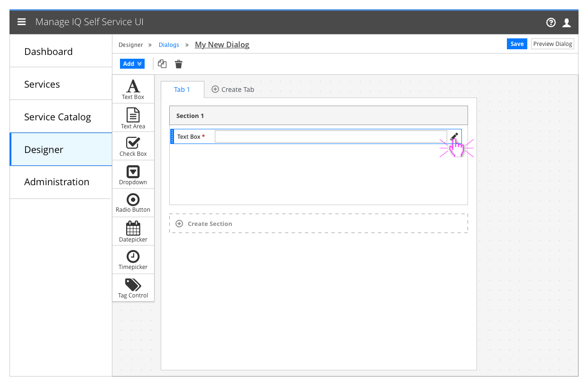Select the Timepicker element in toolbox
Image resolution: width=588 pixels, height=386 pixels.
pos(133,260)
